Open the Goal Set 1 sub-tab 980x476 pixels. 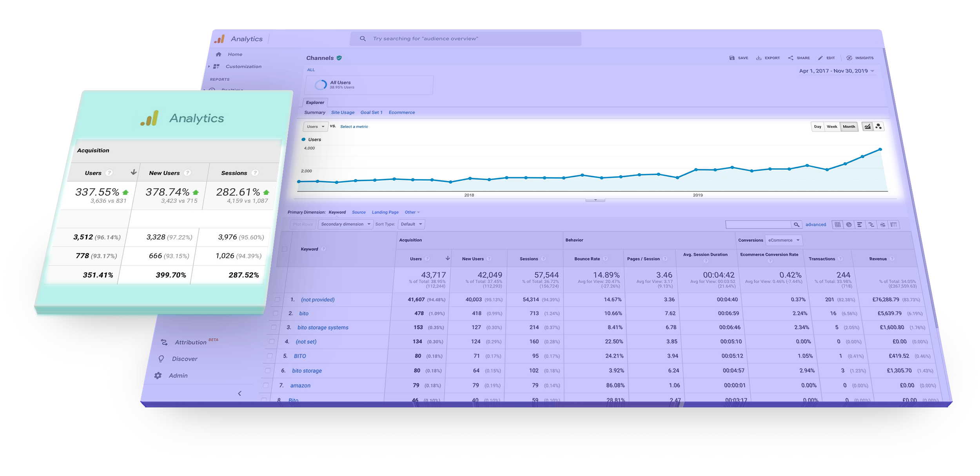point(371,113)
